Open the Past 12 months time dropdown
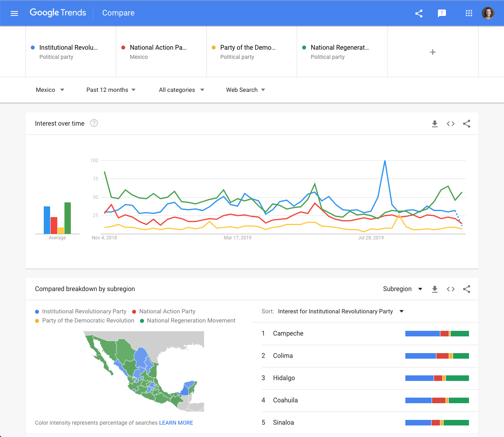 click(x=111, y=90)
